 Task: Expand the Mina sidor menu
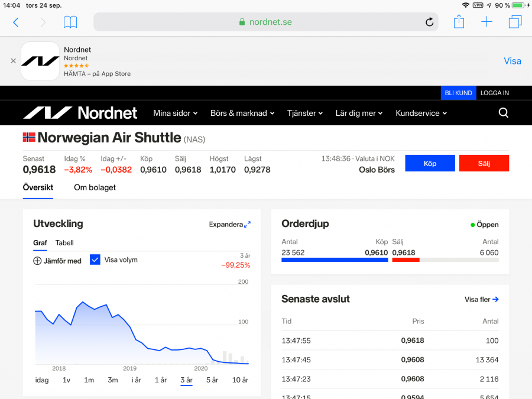point(175,113)
